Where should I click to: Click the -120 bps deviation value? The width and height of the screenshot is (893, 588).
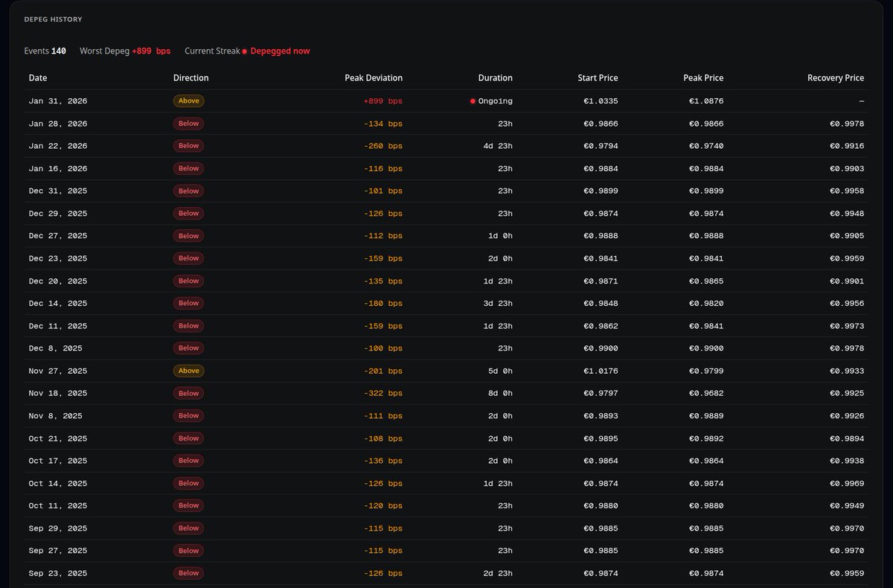point(383,505)
